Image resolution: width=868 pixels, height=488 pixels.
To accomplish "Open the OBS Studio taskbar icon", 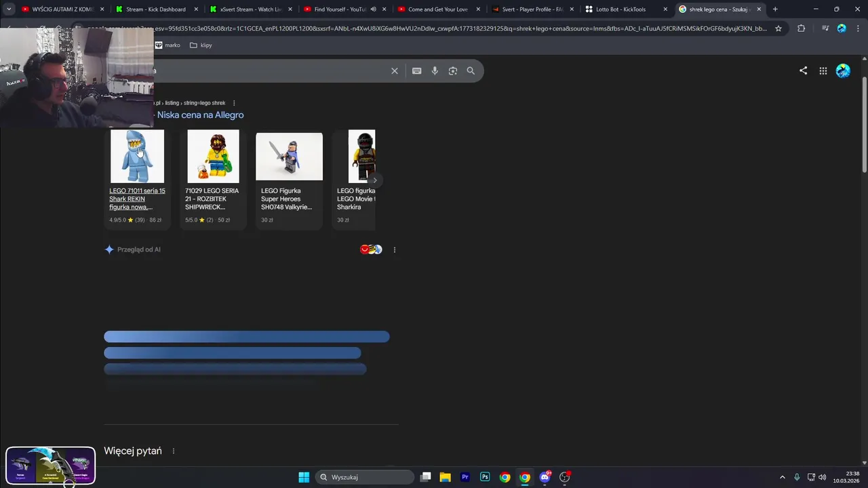I will [564, 477].
